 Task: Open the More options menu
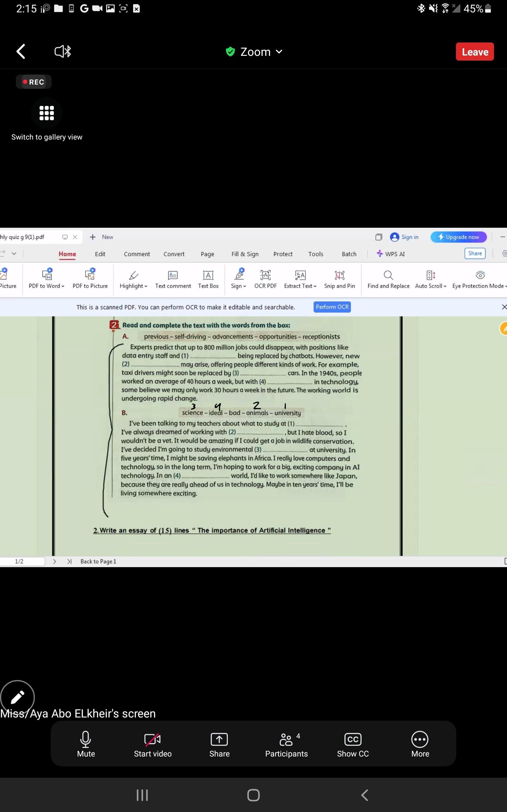[420, 744]
